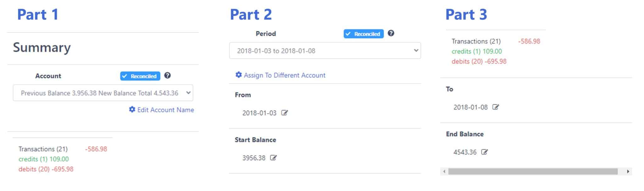Click edit icon next to From date 2018-01-03

(284, 113)
